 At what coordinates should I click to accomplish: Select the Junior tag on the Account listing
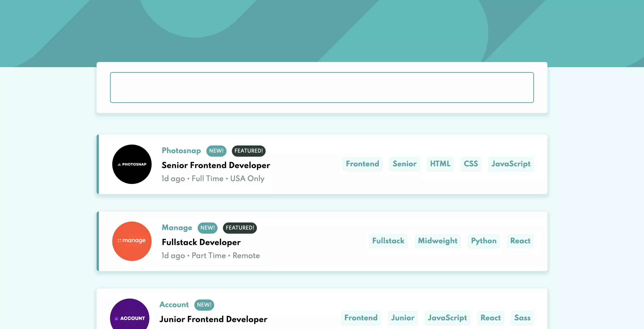pos(402,318)
